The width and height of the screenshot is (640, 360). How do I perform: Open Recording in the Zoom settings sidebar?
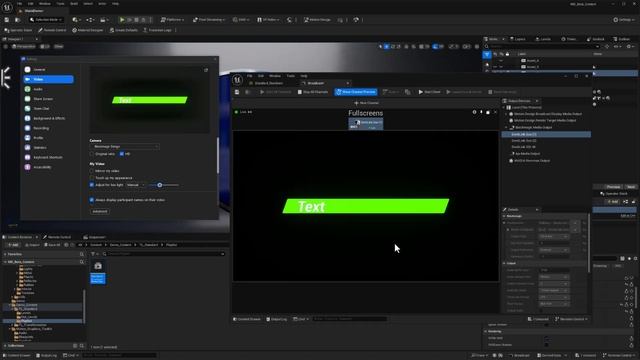[x=48, y=128]
